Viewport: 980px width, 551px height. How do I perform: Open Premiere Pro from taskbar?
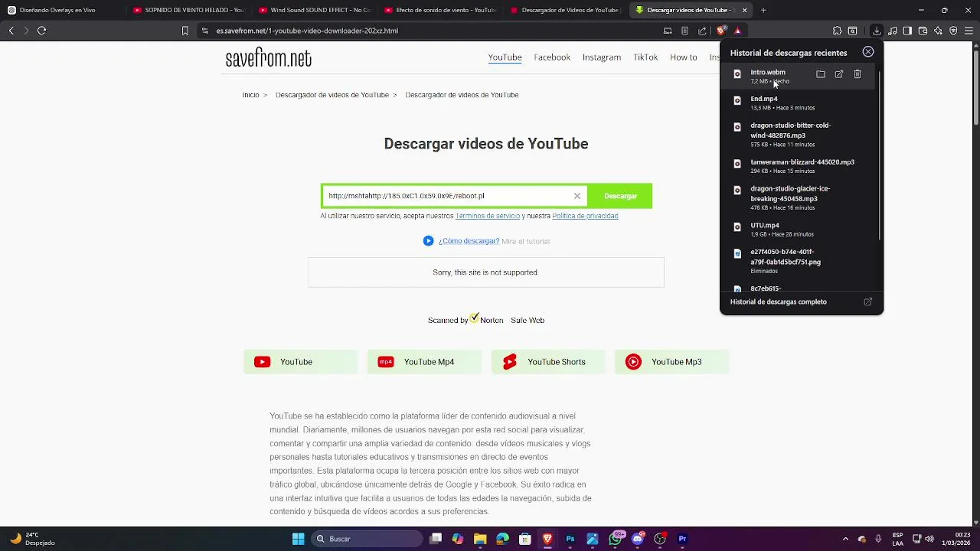point(682,539)
